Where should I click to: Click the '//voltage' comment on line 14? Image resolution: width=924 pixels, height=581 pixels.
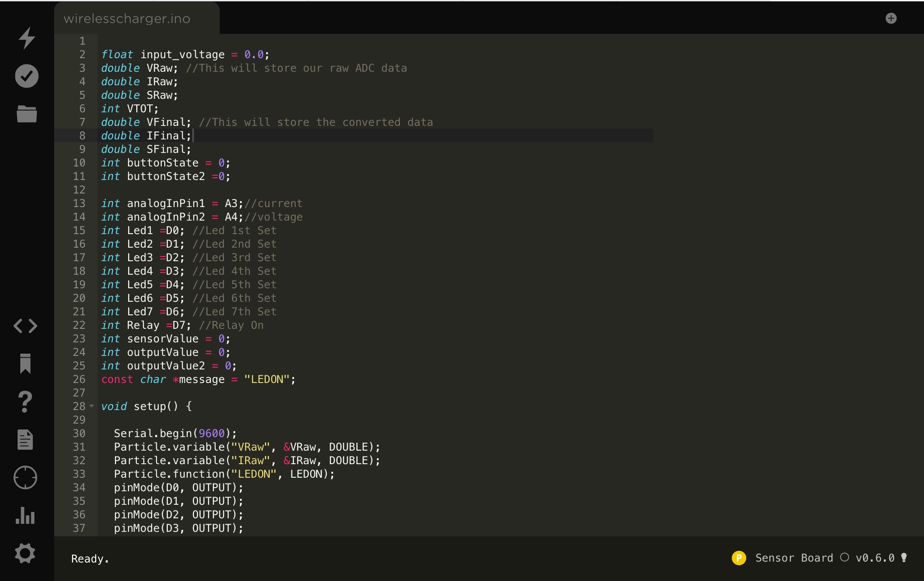273,217
